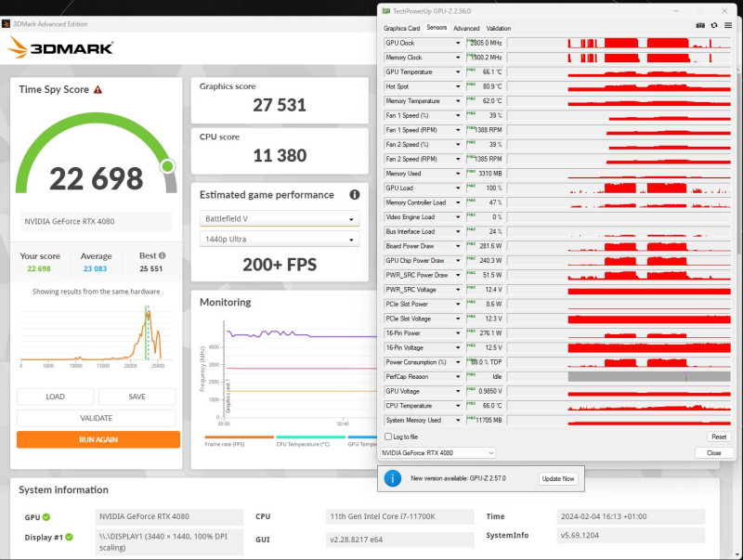The width and height of the screenshot is (743, 560).
Task: Open the GPU selection dropdown in GPU-Z
Action: [x=437, y=453]
